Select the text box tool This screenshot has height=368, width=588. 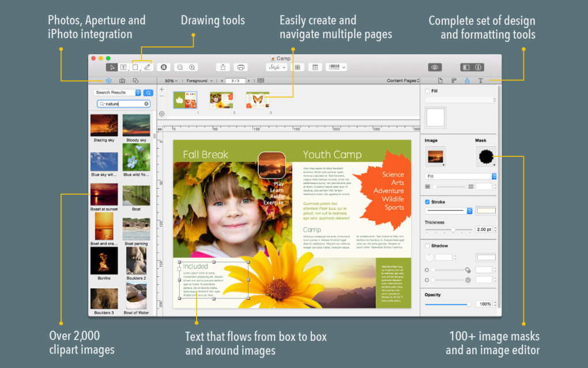point(123,67)
